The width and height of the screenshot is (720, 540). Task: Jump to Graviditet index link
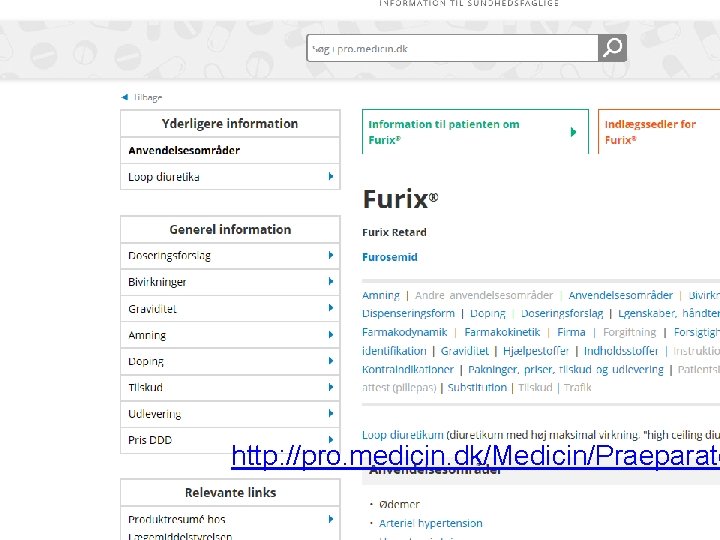pyautogui.click(x=465, y=351)
